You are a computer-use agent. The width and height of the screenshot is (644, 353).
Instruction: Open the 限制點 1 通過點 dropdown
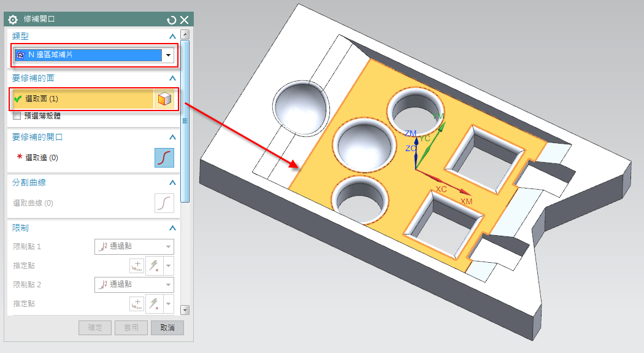134,247
